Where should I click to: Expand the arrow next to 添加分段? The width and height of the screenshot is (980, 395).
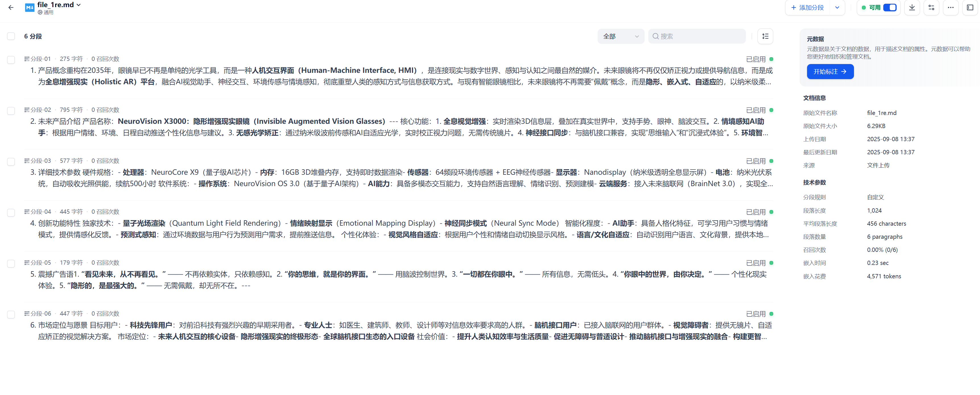click(x=837, y=8)
